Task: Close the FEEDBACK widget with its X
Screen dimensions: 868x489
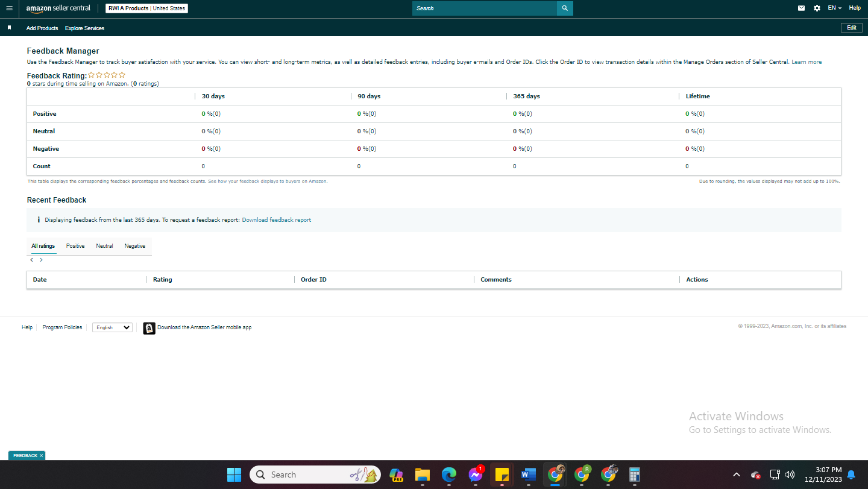Action: click(41, 456)
